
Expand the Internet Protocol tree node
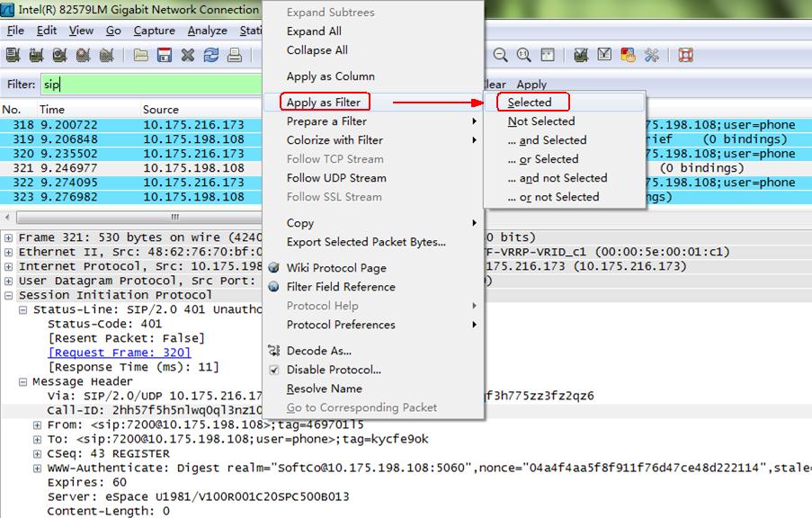(x=8, y=267)
